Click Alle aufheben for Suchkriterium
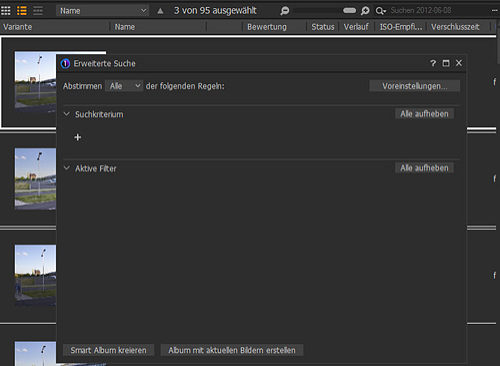The height and width of the screenshot is (366, 500). (x=424, y=114)
